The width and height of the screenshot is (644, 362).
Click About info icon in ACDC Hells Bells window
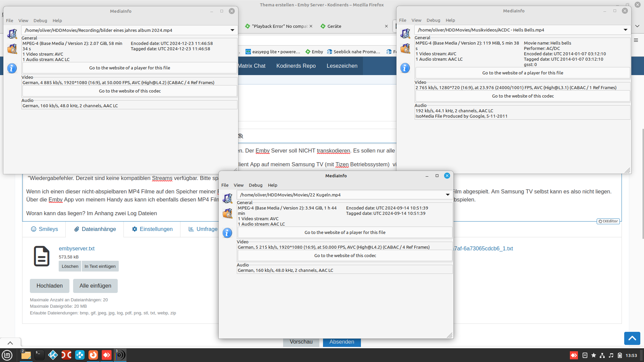(405, 68)
